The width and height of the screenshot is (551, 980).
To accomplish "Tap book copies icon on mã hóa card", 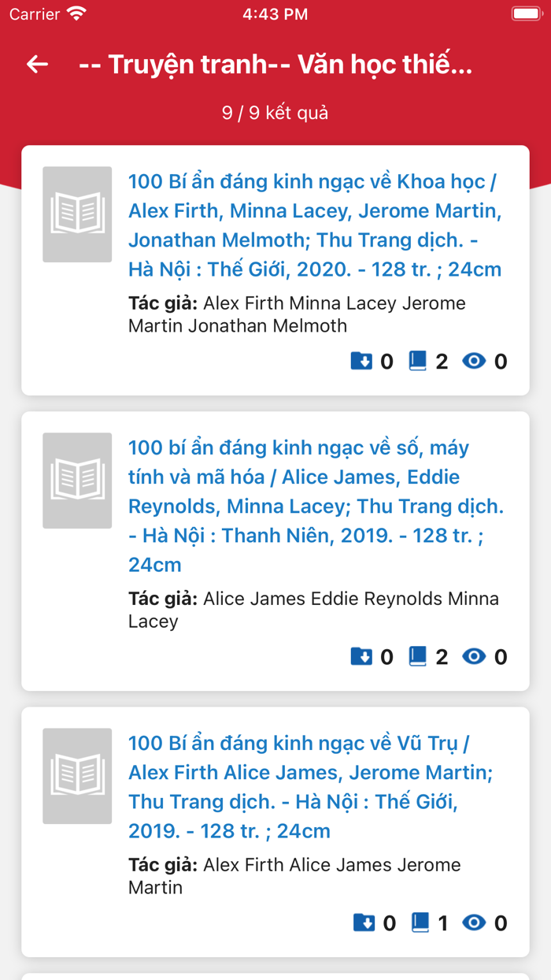I will coord(418,656).
